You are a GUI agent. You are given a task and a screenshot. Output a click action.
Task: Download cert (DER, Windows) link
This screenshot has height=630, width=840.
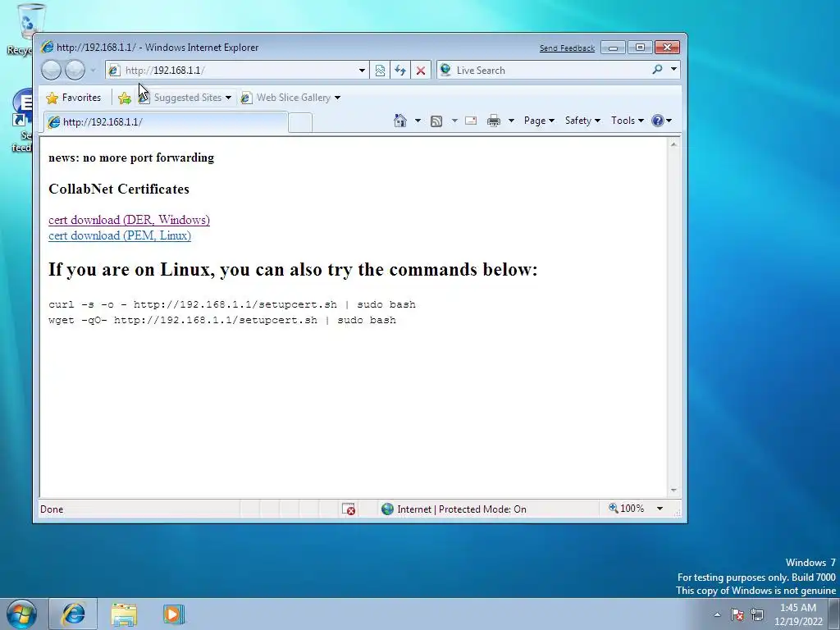129,220
